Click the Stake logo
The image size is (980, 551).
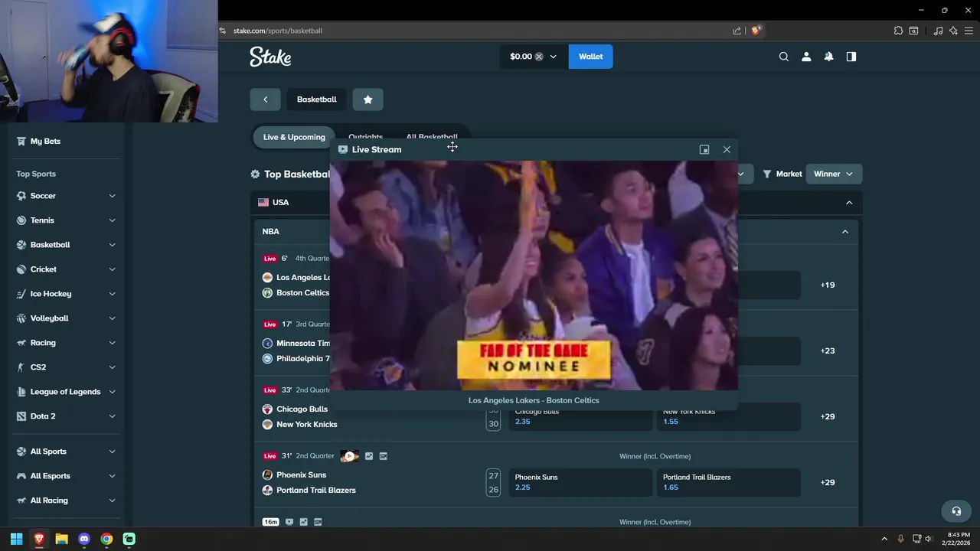[270, 57]
